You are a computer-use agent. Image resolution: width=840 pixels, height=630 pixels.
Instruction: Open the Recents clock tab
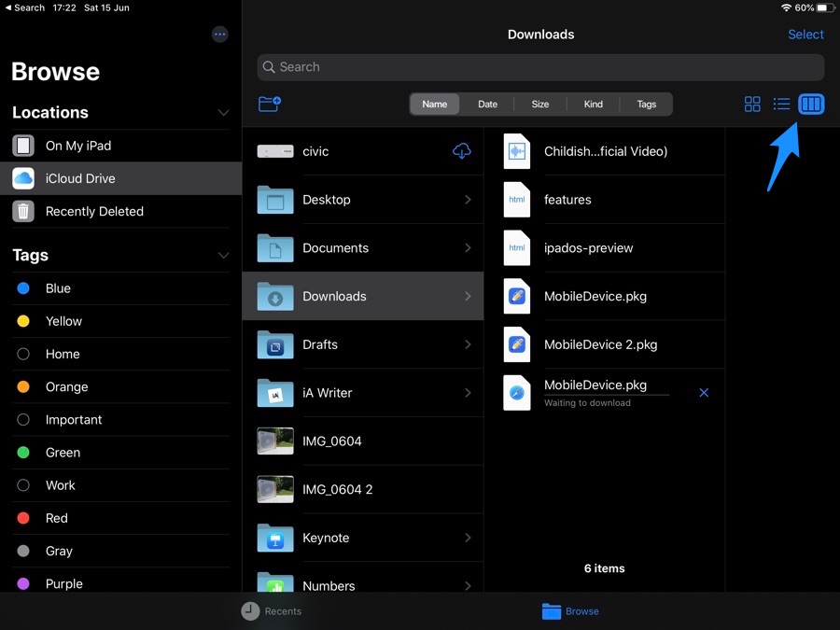[x=271, y=610]
